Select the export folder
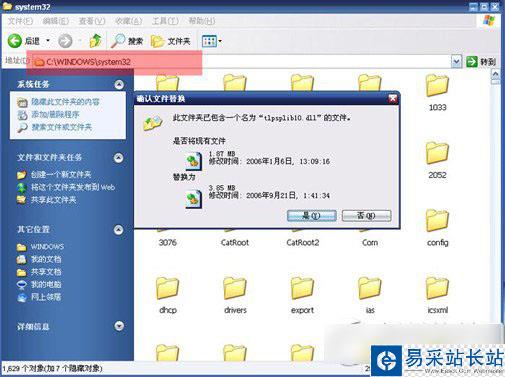Screen dimensions: 505x377 click(302, 295)
